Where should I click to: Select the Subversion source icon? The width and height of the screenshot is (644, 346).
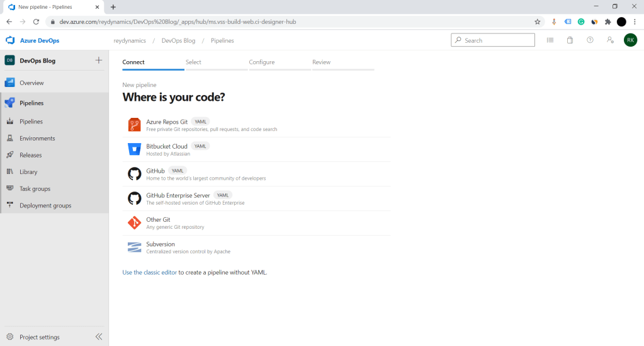click(x=134, y=247)
